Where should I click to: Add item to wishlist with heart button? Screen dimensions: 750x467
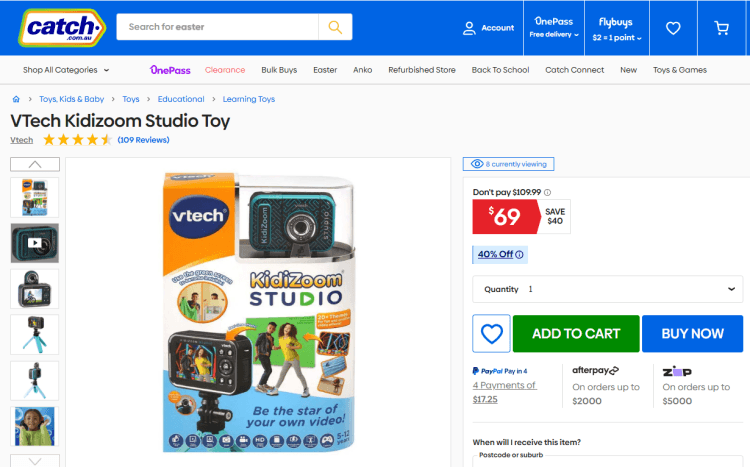491,334
